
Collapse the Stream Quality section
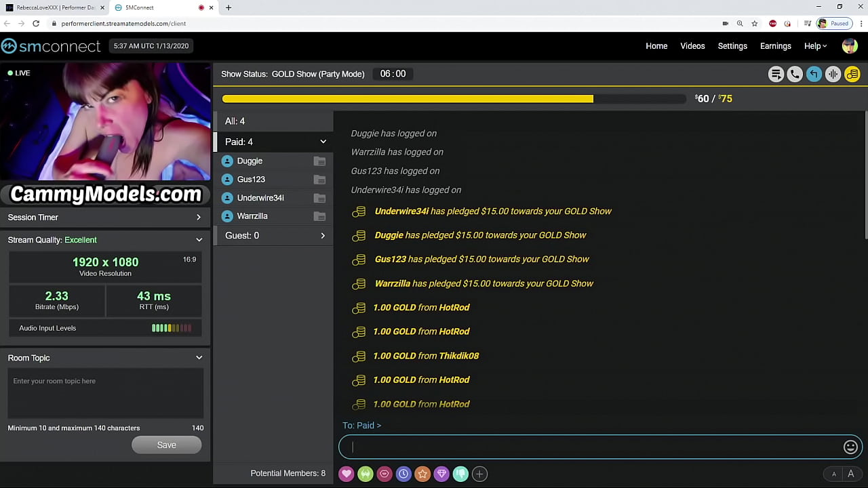click(199, 240)
